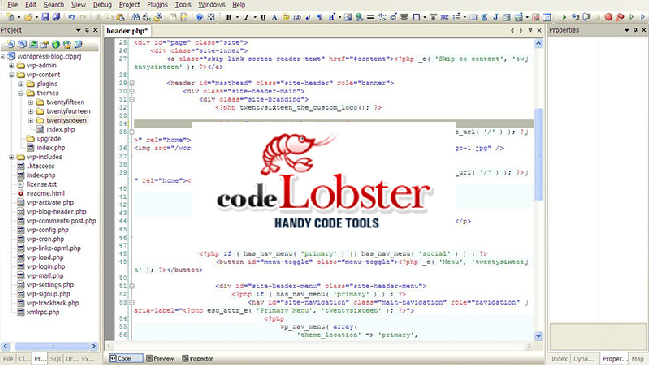
Task: Click the Undo arrow icon
Action: click(72, 17)
